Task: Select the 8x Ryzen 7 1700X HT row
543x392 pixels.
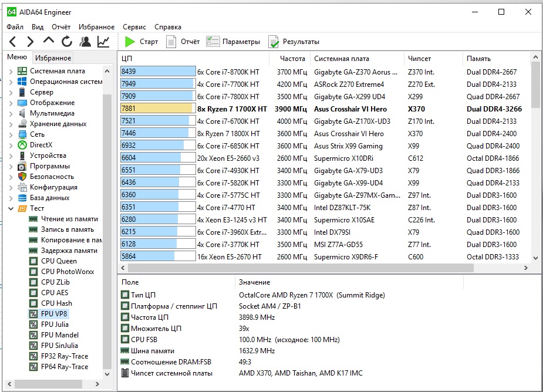Action: point(324,109)
